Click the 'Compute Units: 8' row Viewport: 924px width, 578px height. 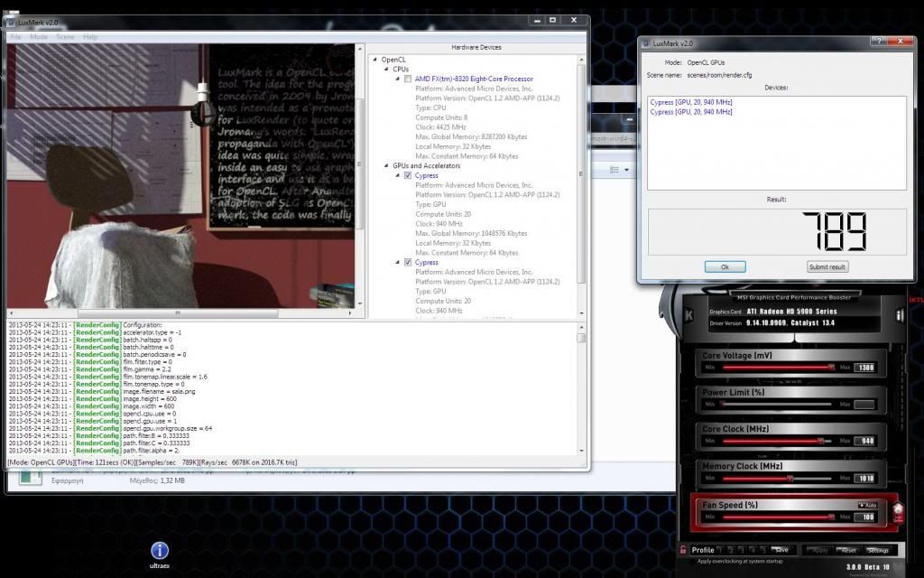click(x=441, y=117)
